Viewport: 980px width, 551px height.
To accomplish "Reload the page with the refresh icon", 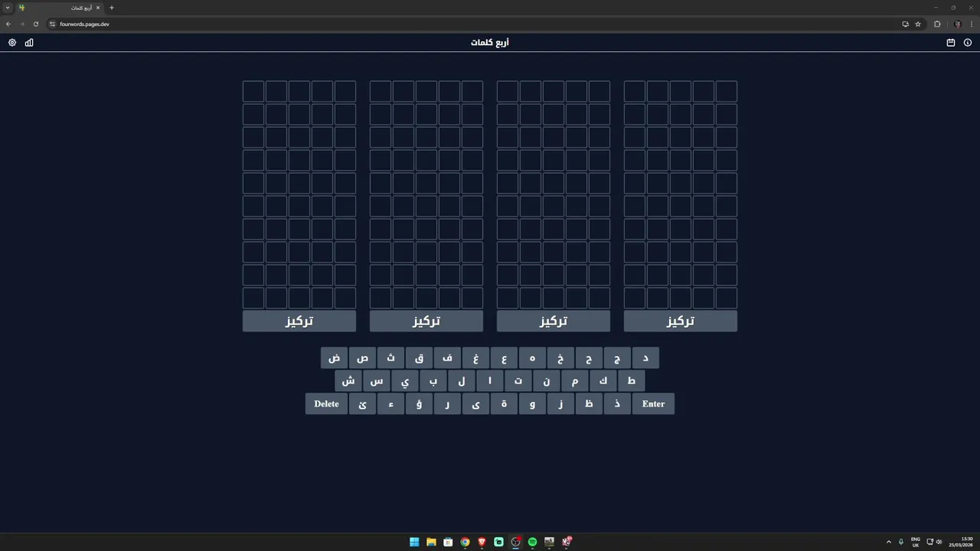I will pos(35,24).
